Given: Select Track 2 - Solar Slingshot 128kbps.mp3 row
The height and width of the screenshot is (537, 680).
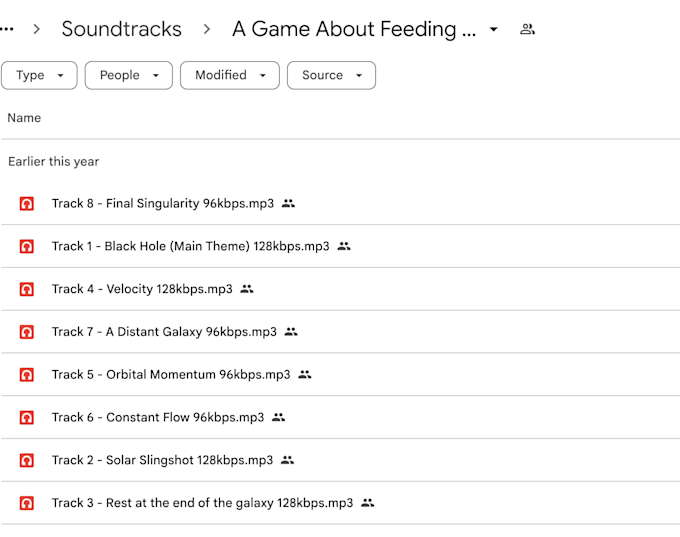Looking at the screenshot, I should tap(340, 460).
